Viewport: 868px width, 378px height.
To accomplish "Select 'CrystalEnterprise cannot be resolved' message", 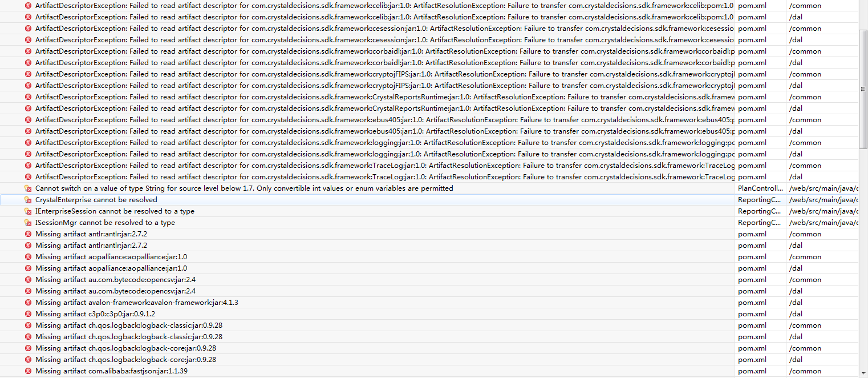I will [x=96, y=200].
